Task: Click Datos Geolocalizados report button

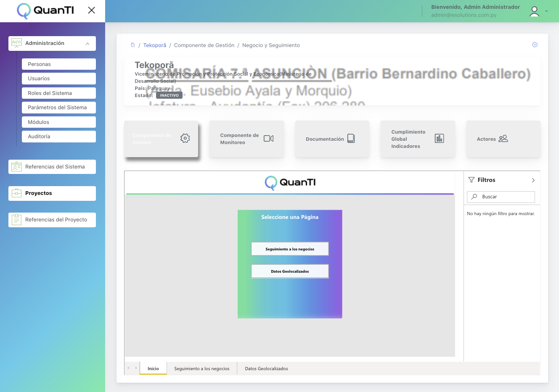Action: [290, 271]
